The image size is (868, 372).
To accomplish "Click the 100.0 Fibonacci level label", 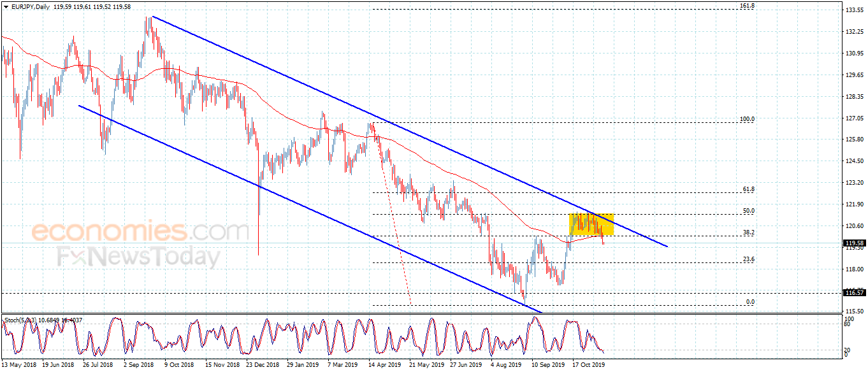I will click(747, 118).
